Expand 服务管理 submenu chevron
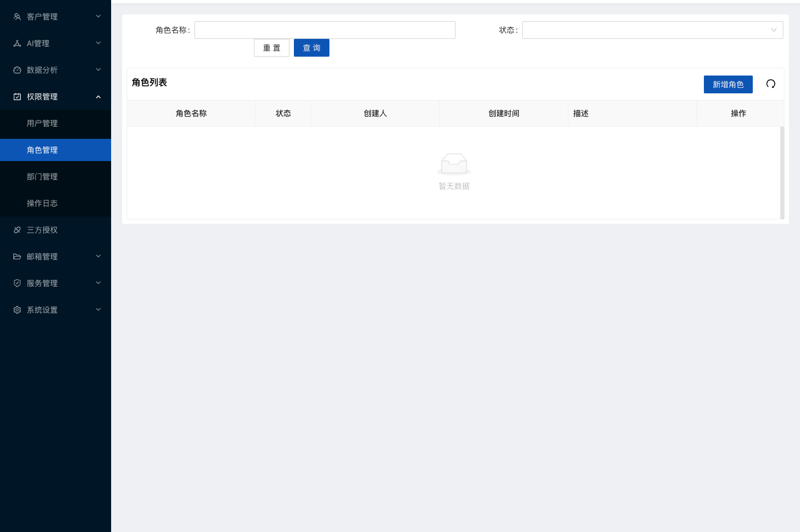This screenshot has width=800, height=532. point(98,283)
